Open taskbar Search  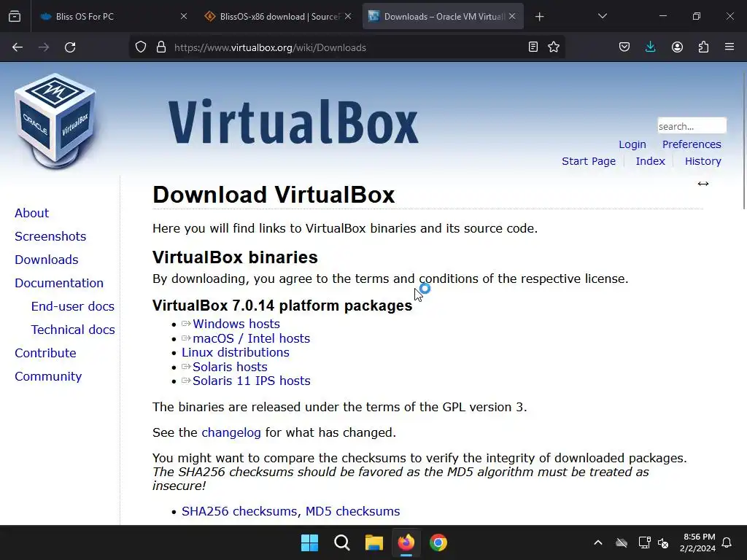tap(341, 542)
